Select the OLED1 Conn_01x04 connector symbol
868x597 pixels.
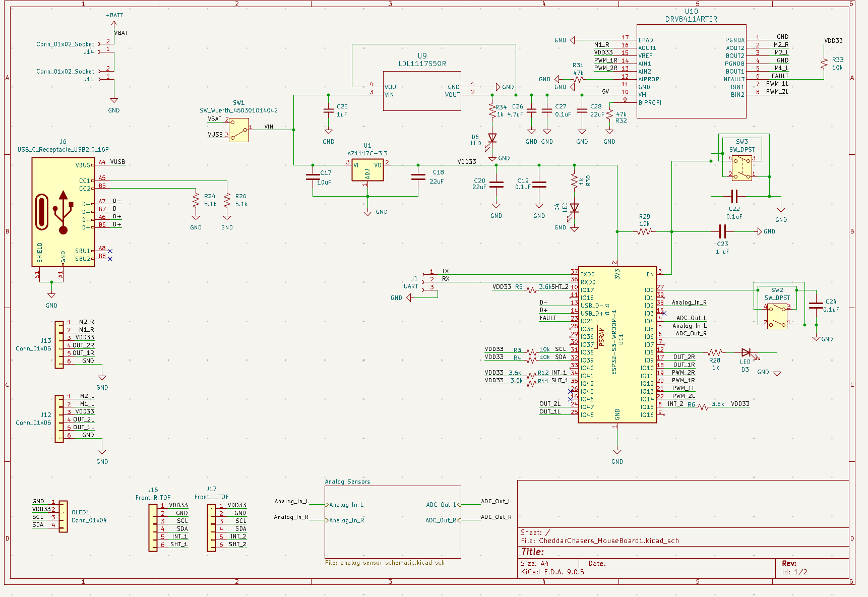63,516
